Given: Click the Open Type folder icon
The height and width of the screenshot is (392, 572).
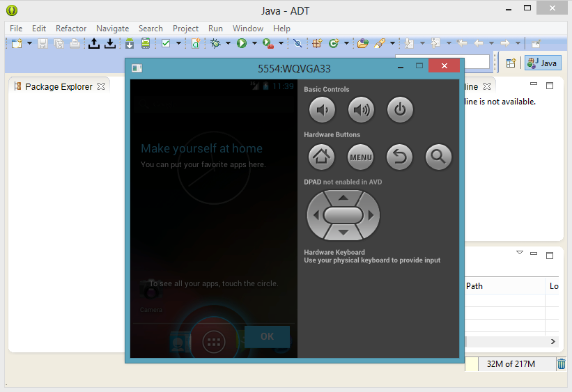Looking at the screenshot, I should (362, 43).
